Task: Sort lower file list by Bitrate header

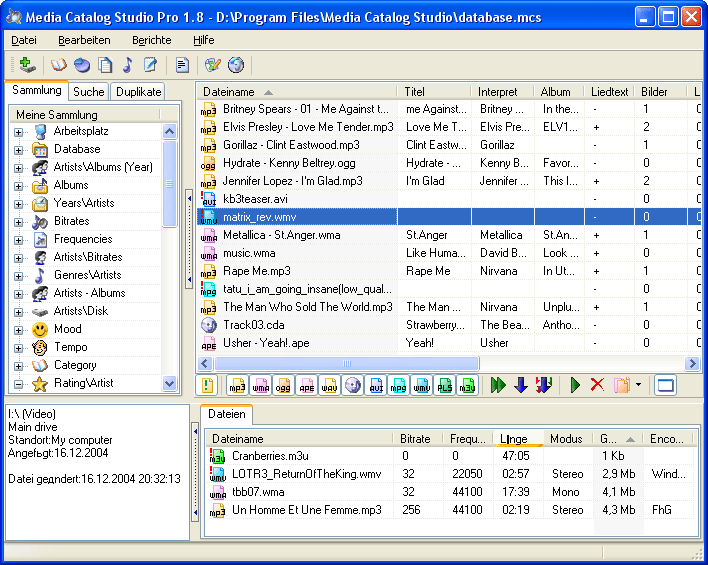Action: tap(418, 439)
